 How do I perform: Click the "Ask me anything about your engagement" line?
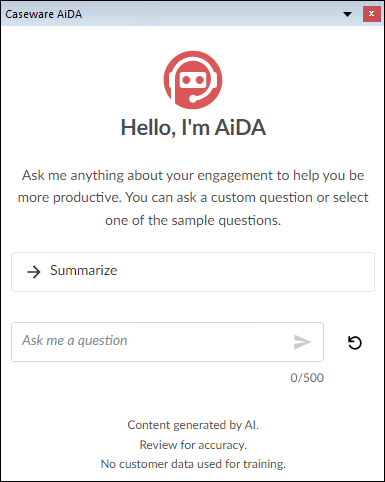[193, 176]
